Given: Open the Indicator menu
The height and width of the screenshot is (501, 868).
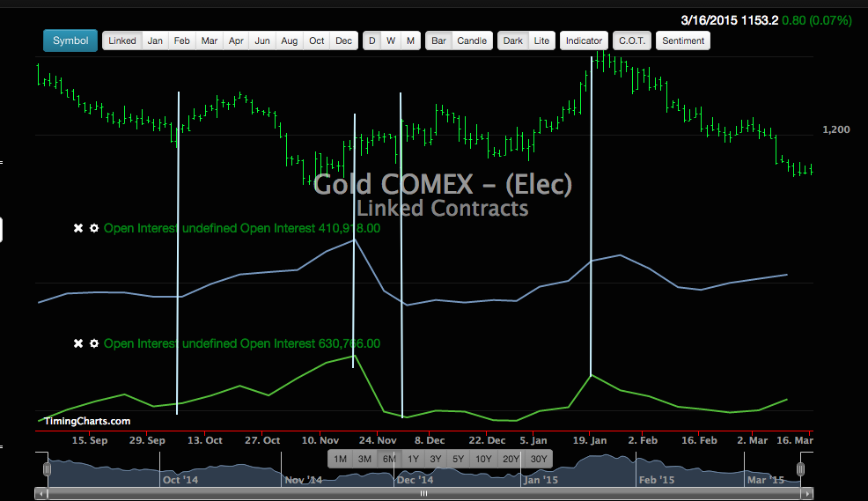Looking at the screenshot, I should (x=584, y=41).
